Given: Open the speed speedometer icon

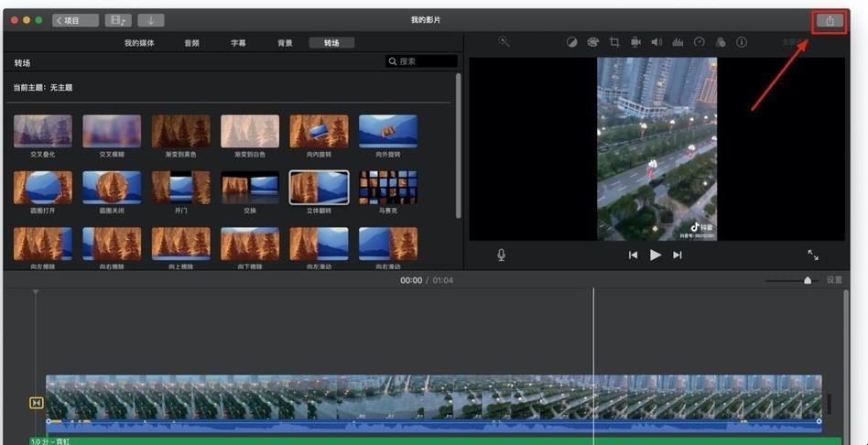Looking at the screenshot, I should pyautogui.click(x=700, y=42).
